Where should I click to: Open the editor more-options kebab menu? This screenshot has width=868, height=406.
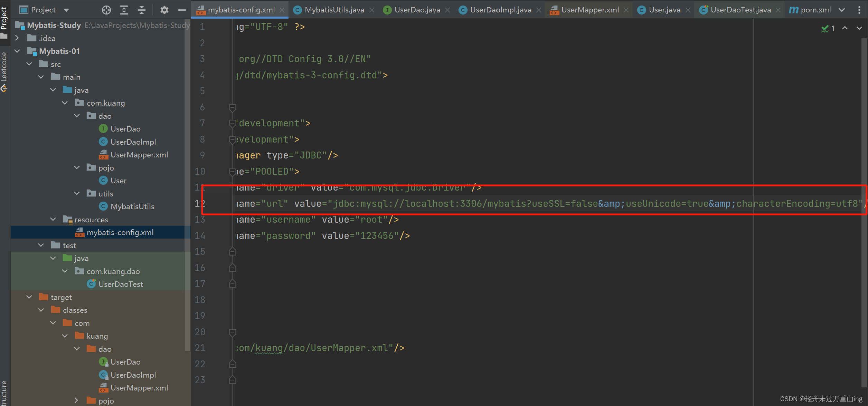(x=860, y=10)
